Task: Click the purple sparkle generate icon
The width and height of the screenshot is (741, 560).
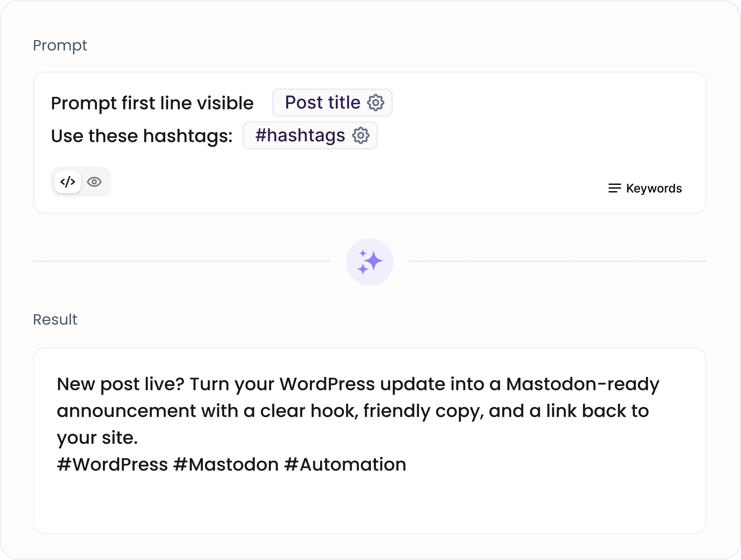Action: [x=370, y=262]
